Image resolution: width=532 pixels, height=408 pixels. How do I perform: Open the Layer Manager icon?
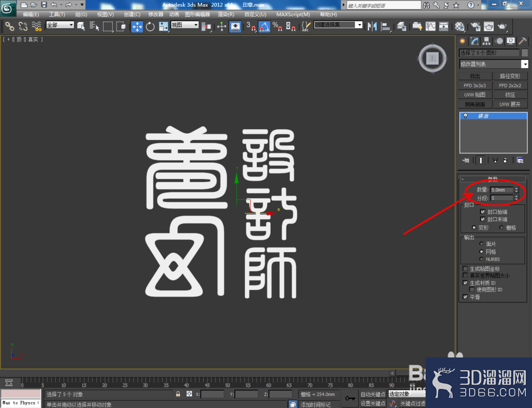pos(401,27)
